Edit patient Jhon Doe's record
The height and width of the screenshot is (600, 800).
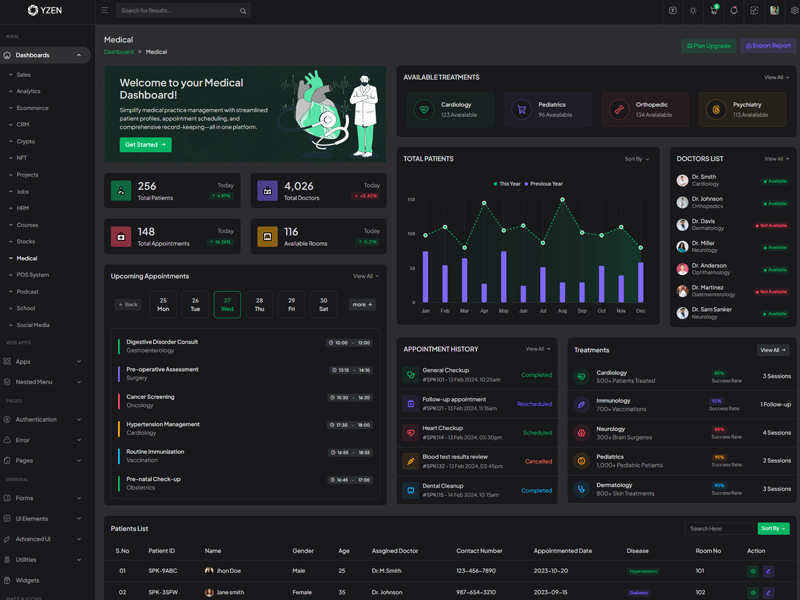pyautogui.click(x=769, y=571)
